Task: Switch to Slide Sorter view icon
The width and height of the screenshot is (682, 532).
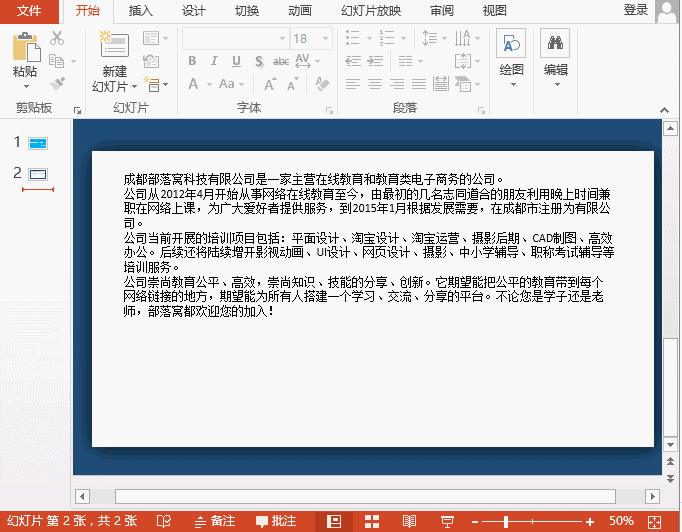Action: 372,521
